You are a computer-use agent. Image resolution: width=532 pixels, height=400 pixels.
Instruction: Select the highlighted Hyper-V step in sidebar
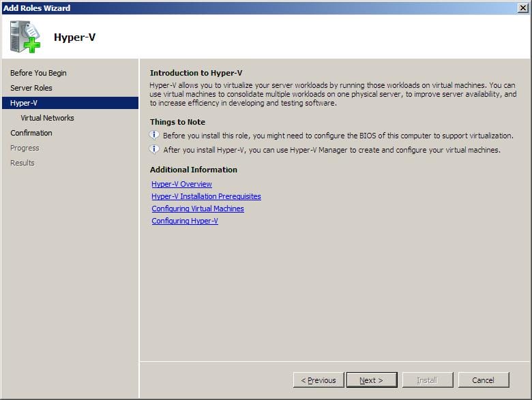[x=24, y=103]
